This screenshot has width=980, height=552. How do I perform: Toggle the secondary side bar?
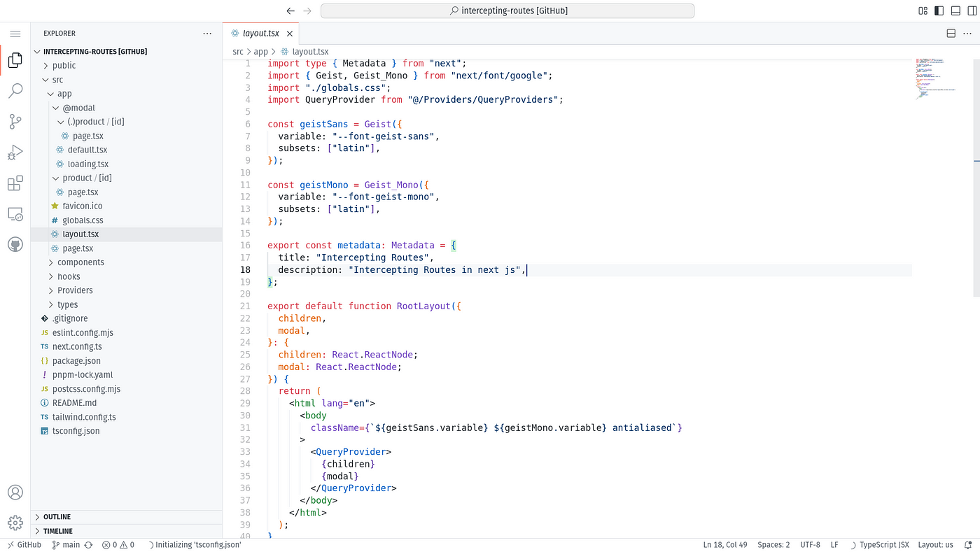971,10
